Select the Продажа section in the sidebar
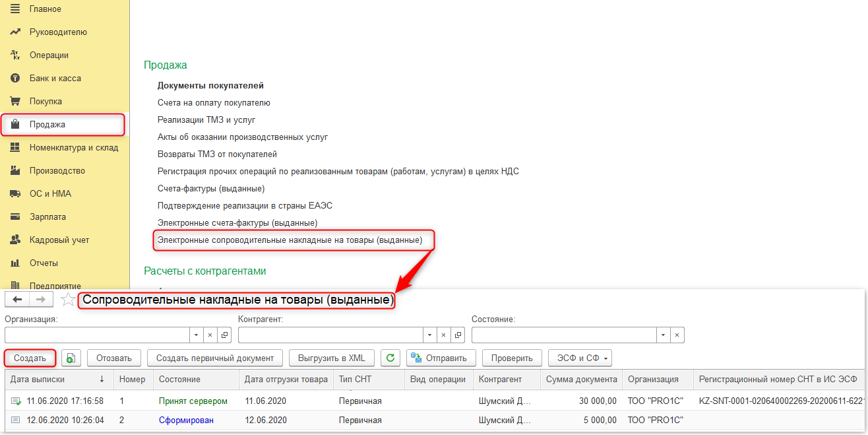868x435 pixels. coord(63,124)
